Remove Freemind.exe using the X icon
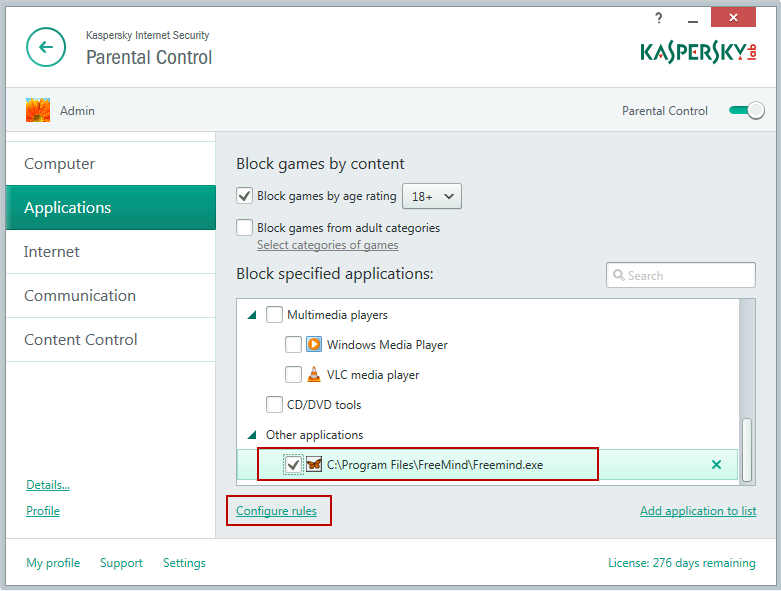This screenshot has width=781, height=591. click(x=716, y=465)
